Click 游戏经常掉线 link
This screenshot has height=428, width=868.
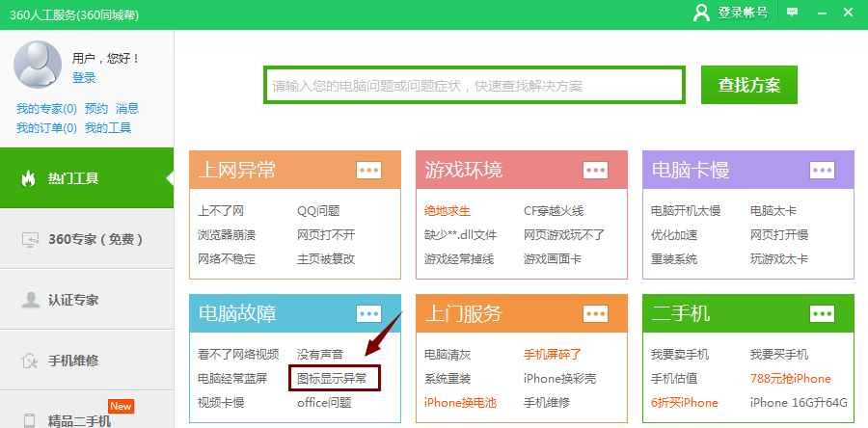pyautogui.click(x=459, y=258)
